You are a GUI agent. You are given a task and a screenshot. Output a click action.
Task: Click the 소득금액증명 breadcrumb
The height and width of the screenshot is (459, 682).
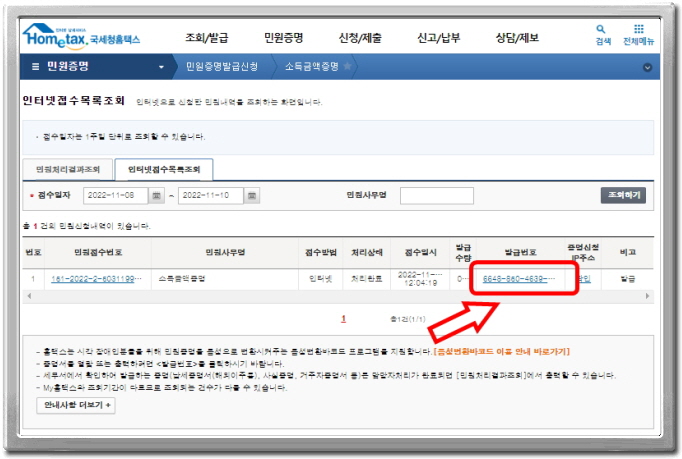311,67
